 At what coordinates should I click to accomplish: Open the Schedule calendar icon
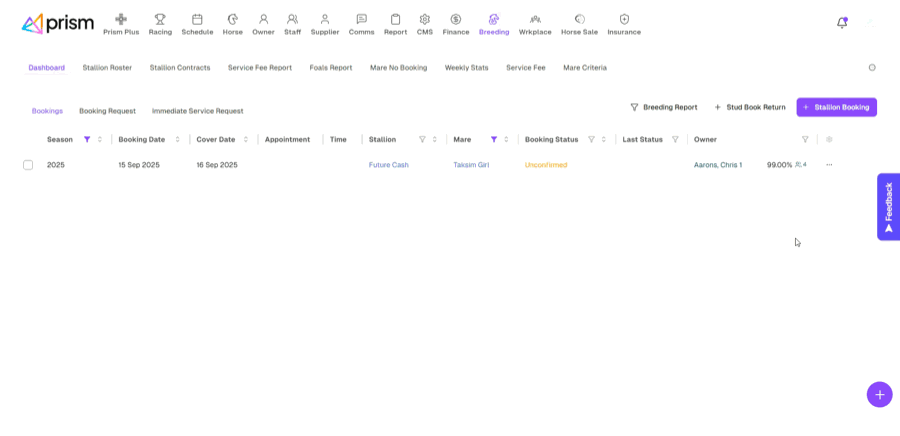tap(197, 19)
